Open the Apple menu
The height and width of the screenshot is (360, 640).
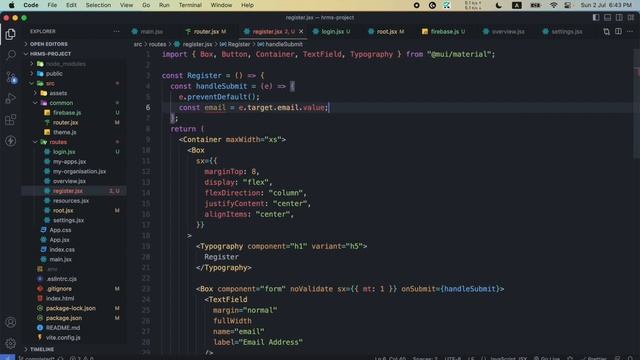(11, 5)
